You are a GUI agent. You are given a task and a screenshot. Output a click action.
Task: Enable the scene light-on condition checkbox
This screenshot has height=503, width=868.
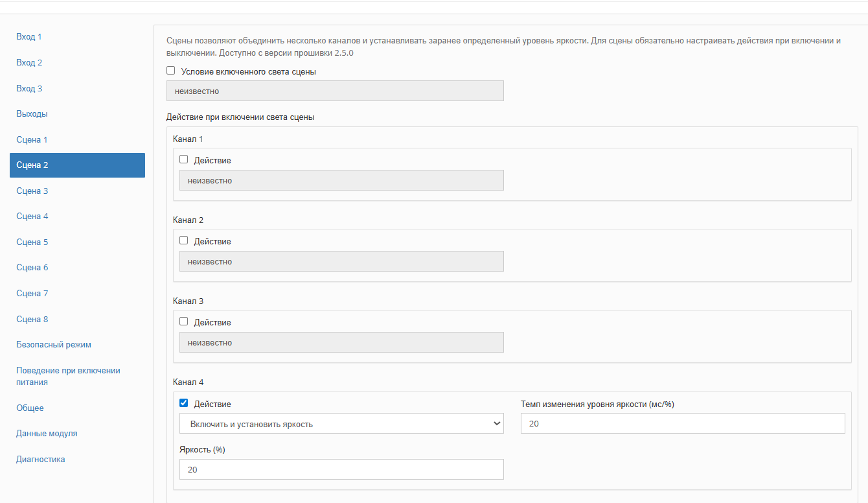click(171, 71)
